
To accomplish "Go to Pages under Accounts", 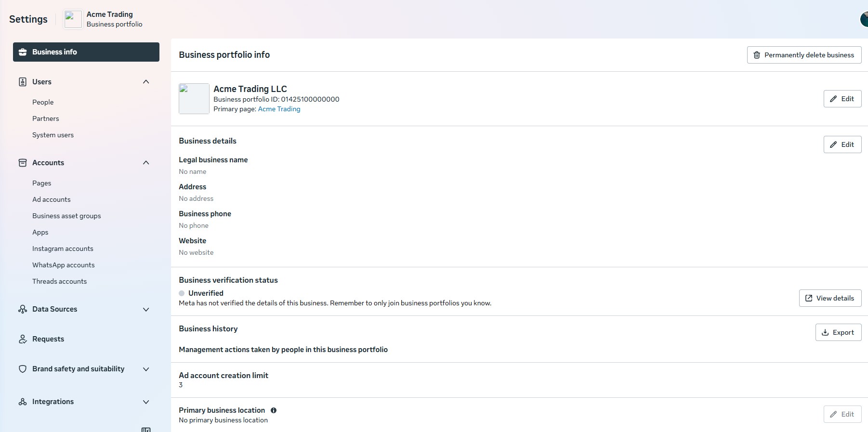I will pos(41,183).
